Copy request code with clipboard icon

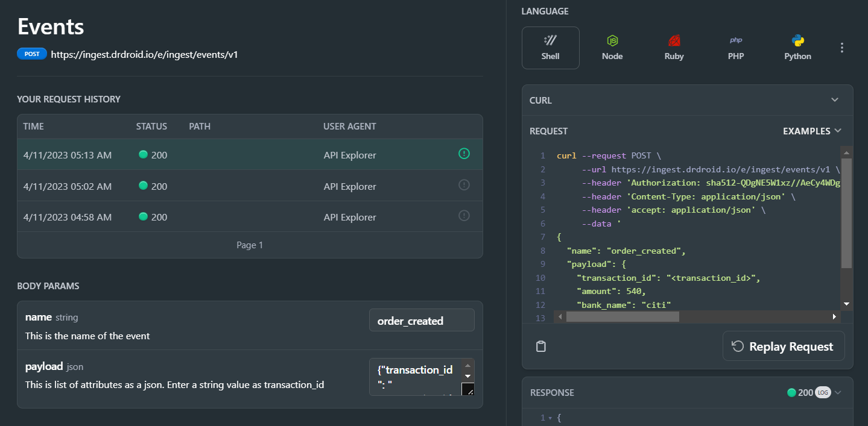click(x=541, y=346)
